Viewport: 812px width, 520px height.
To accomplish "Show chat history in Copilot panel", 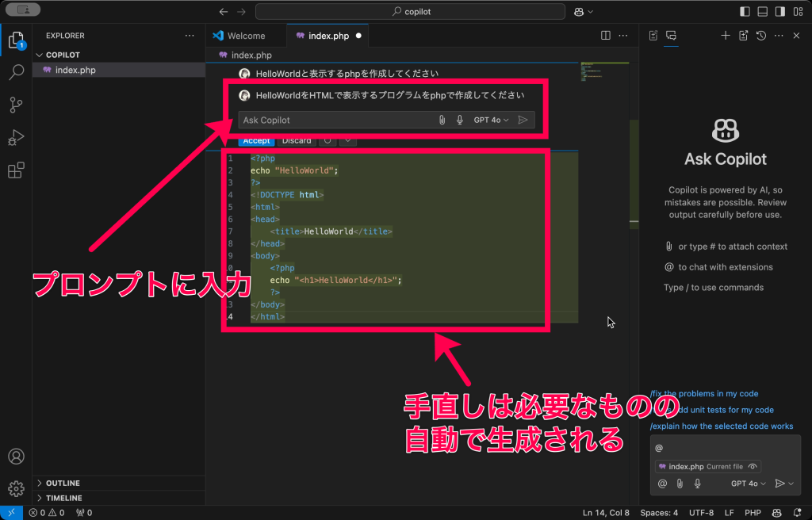I will pyautogui.click(x=761, y=36).
